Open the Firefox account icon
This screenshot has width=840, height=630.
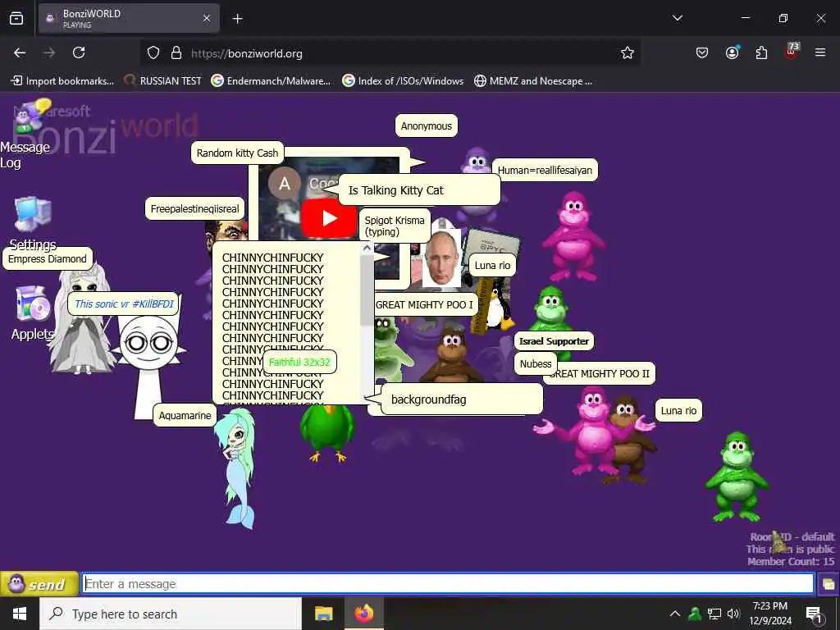click(x=732, y=52)
